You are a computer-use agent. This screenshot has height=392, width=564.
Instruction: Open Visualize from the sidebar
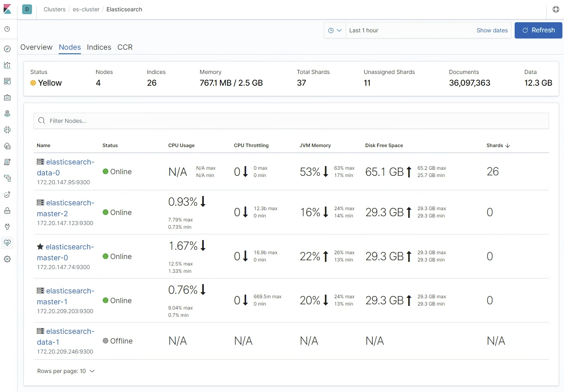point(7,65)
